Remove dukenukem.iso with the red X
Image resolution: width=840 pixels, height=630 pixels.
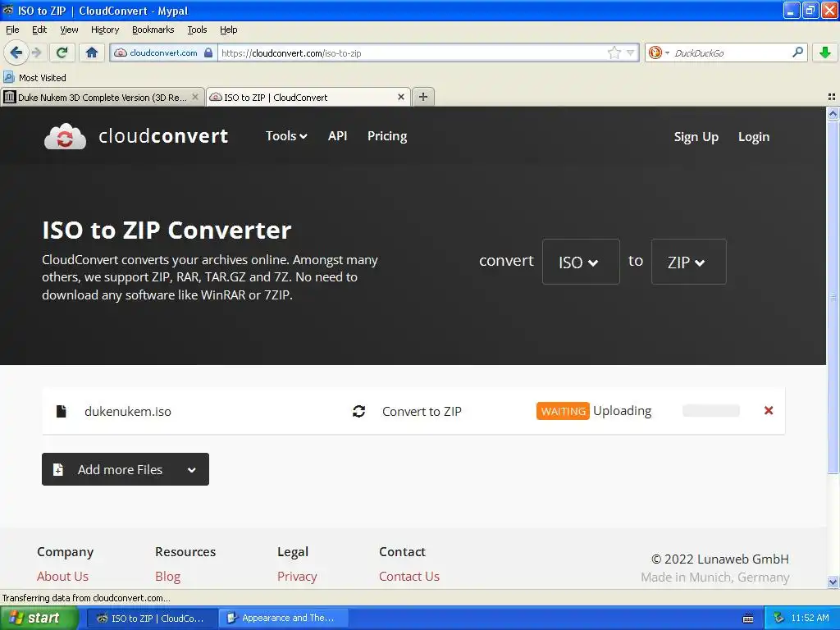768,410
